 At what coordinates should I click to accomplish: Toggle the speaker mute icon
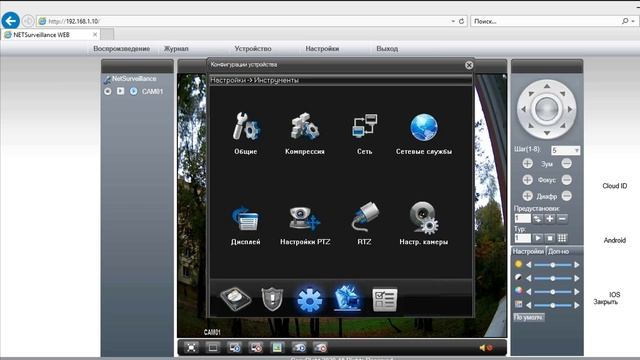click(486, 348)
